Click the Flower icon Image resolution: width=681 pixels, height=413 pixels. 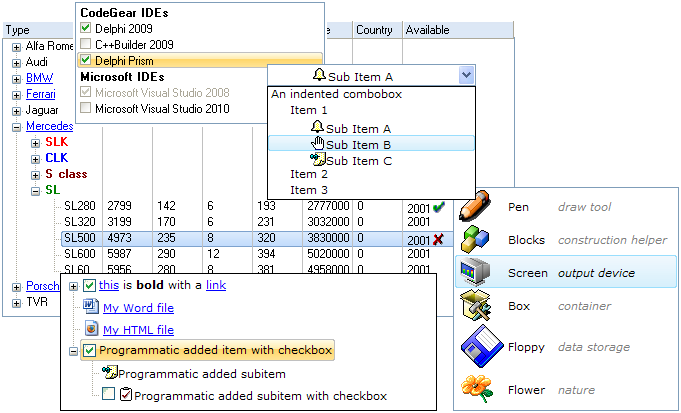pyautogui.click(x=477, y=389)
